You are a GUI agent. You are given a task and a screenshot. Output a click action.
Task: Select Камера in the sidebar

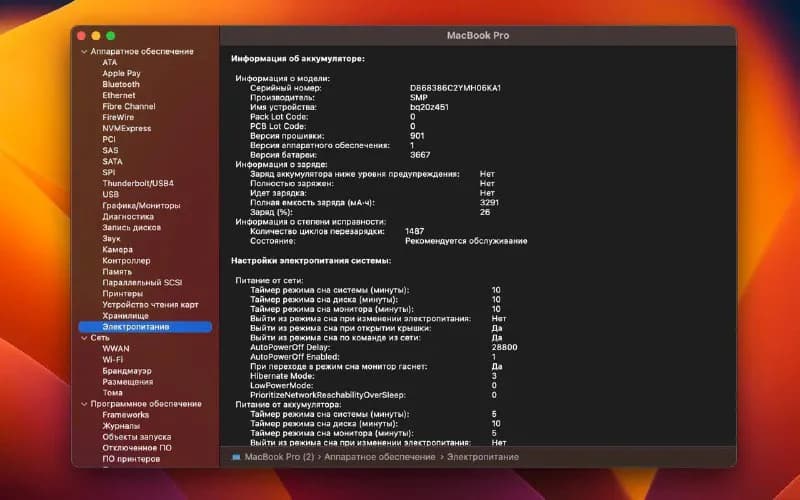point(117,249)
